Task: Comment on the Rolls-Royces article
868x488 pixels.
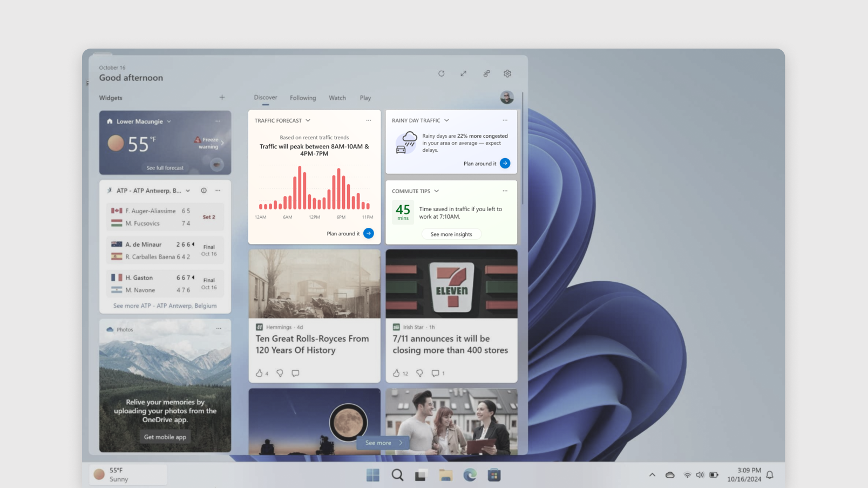Action: pyautogui.click(x=295, y=373)
